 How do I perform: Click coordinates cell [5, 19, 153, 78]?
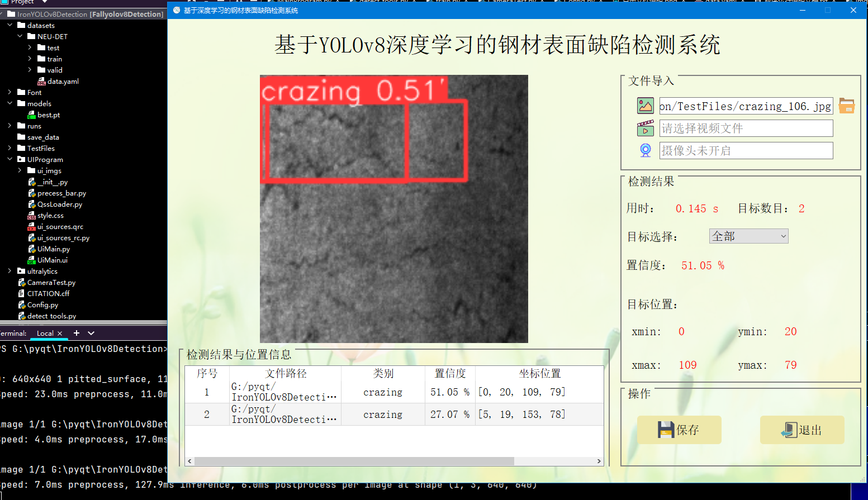[x=539, y=415]
